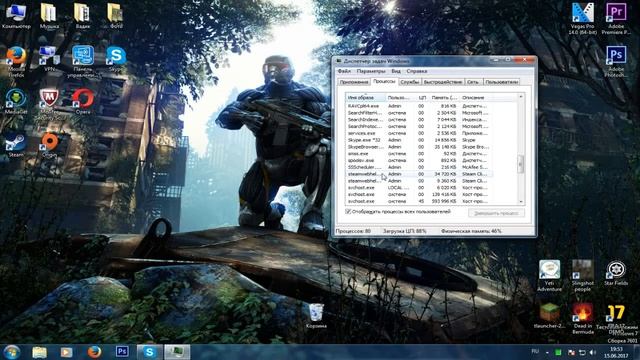Open Vegas Pro 14.0 desktop shortcut
The height and width of the screenshot is (360, 640).
(582, 18)
